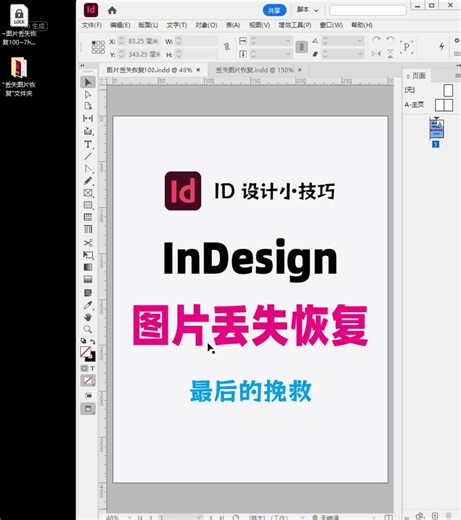Select the Eyedropper tool
461x520 pixels.
(88, 305)
